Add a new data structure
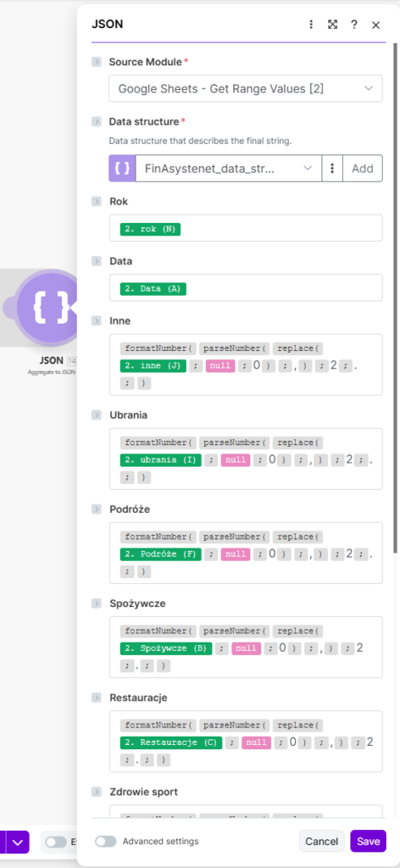Viewport: 400px width, 868px height. click(x=363, y=169)
